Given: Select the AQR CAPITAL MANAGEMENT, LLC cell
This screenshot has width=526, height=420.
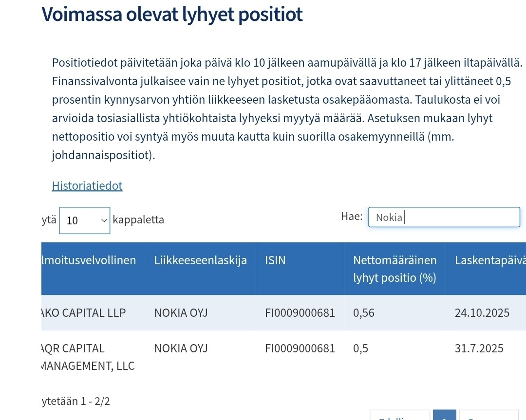Looking at the screenshot, I should pos(88,357).
